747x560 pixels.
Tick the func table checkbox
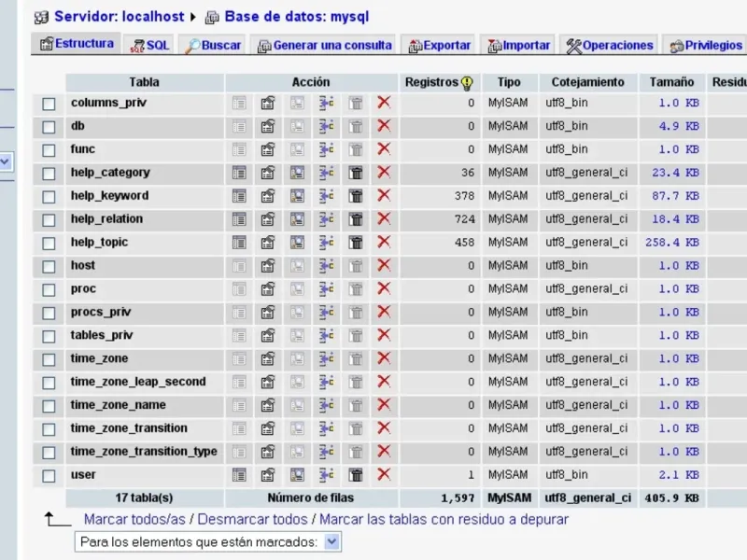(49, 150)
